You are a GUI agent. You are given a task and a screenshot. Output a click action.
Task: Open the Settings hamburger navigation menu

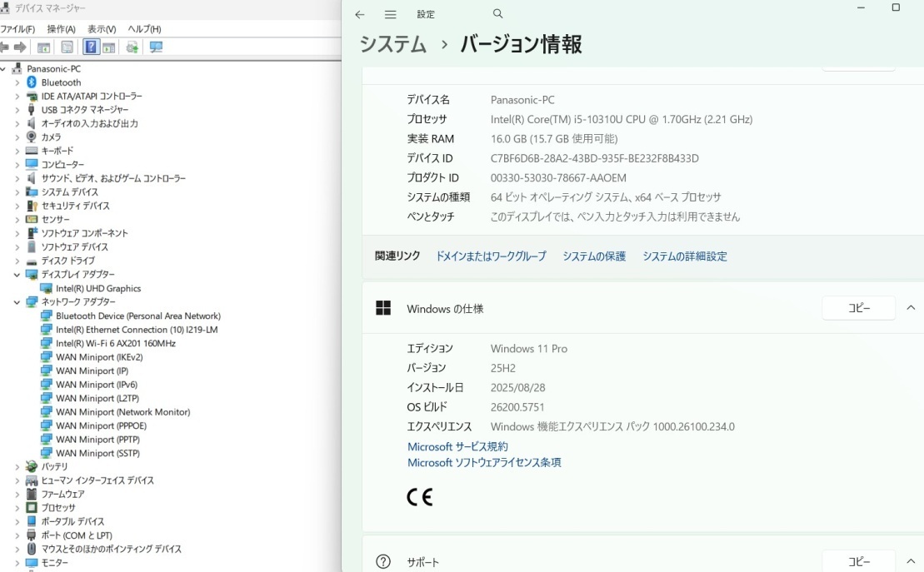click(x=390, y=15)
